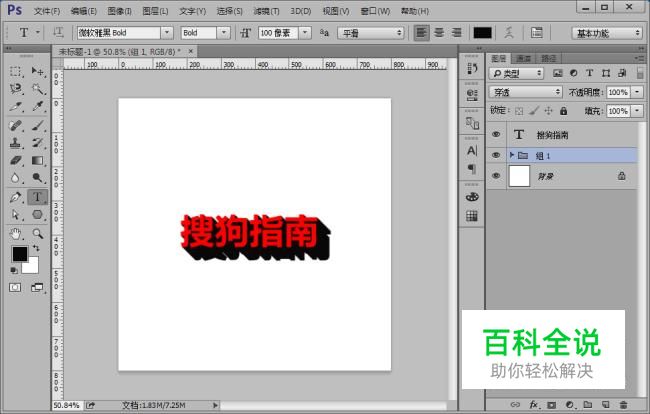
Task: Create new layer button
Action: point(605,404)
